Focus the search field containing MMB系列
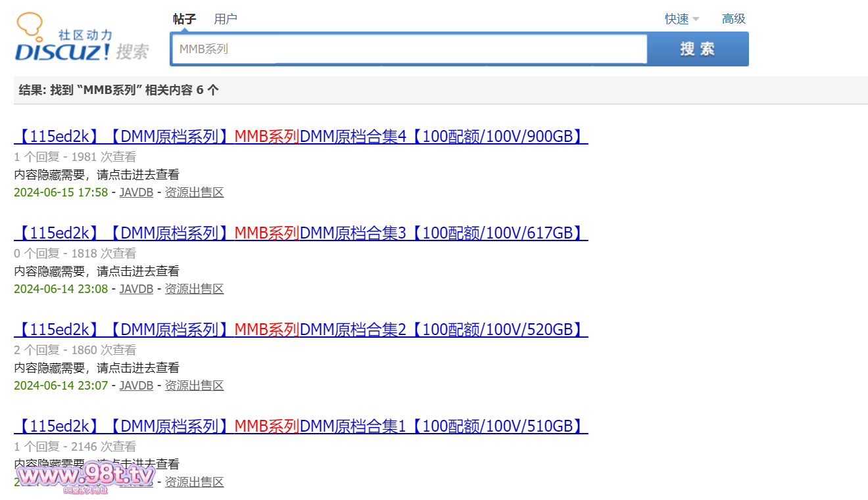The width and height of the screenshot is (868, 500). point(410,49)
